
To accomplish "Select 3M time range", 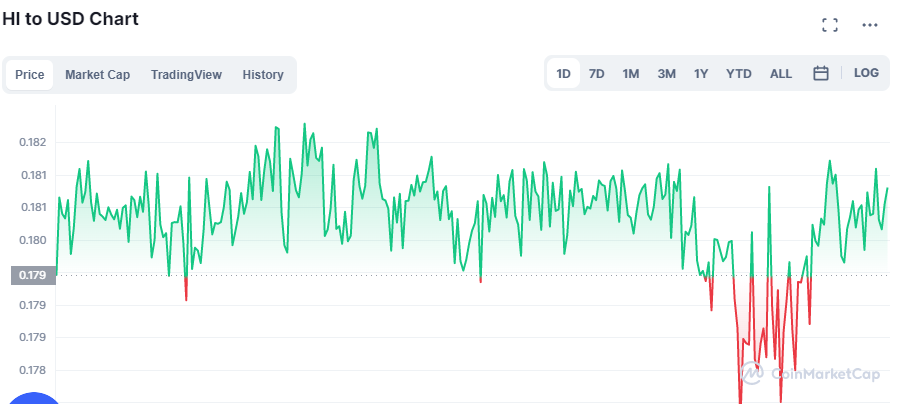I will point(667,74).
